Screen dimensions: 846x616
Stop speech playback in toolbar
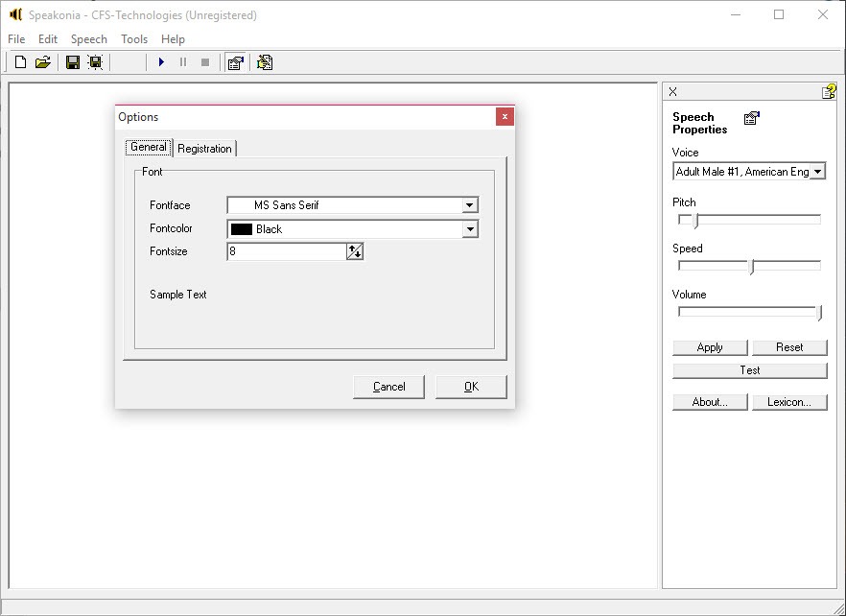(x=205, y=62)
